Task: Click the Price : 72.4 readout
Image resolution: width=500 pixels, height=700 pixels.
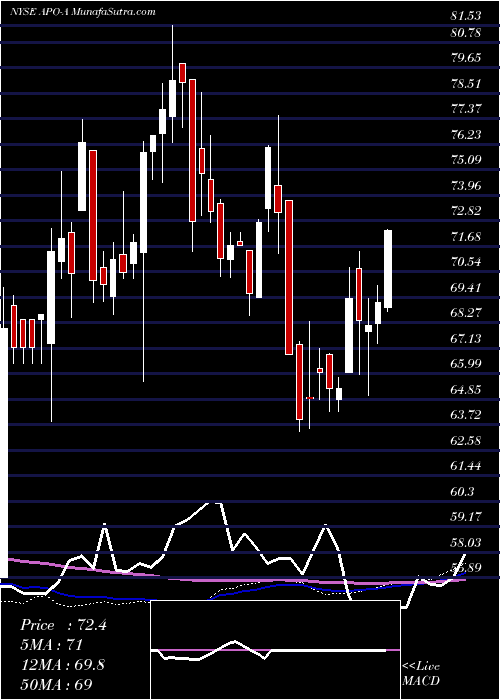Action: tap(63, 625)
